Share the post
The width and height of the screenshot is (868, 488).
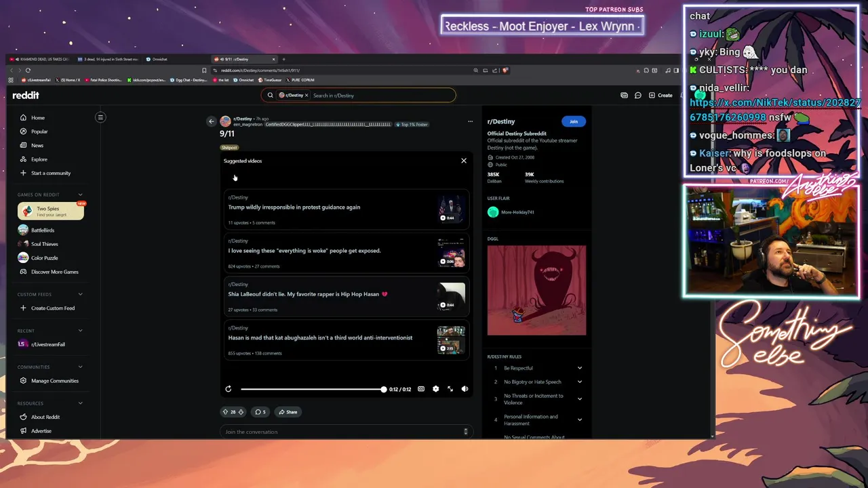click(x=288, y=412)
